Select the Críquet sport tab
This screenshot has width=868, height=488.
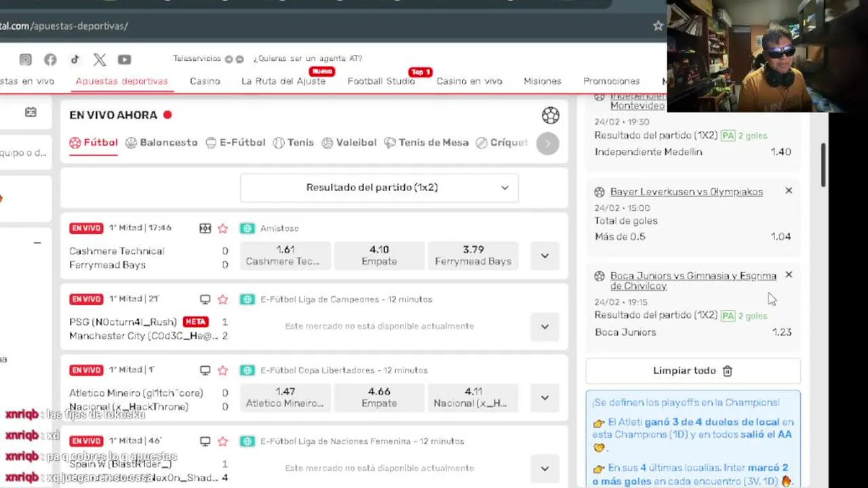pyautogui.click(x=502, y=143)
